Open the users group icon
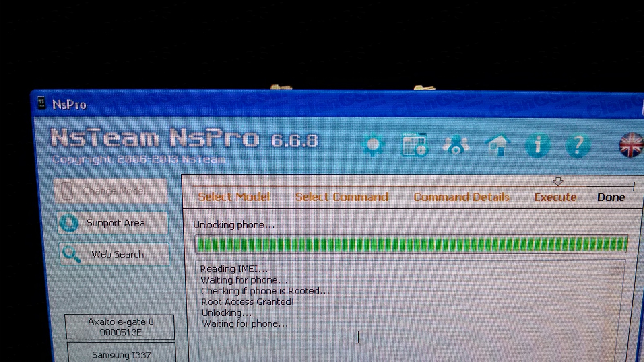 (456, 145)
